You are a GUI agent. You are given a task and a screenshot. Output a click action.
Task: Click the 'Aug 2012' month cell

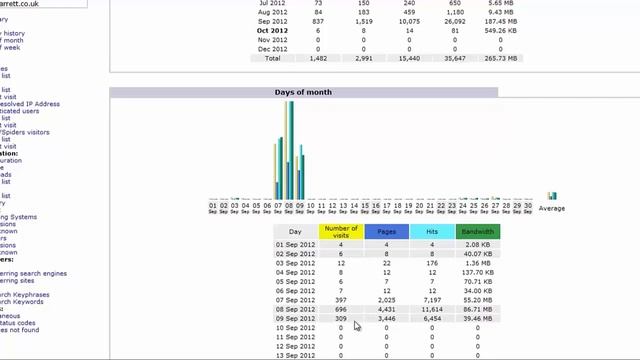(x=273, y=12)
